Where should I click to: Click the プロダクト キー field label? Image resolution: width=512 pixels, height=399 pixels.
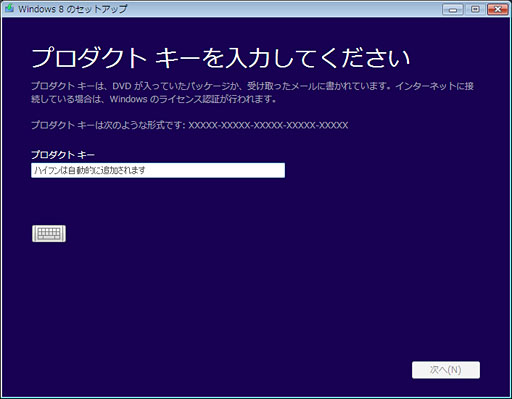tap(63, 155)
